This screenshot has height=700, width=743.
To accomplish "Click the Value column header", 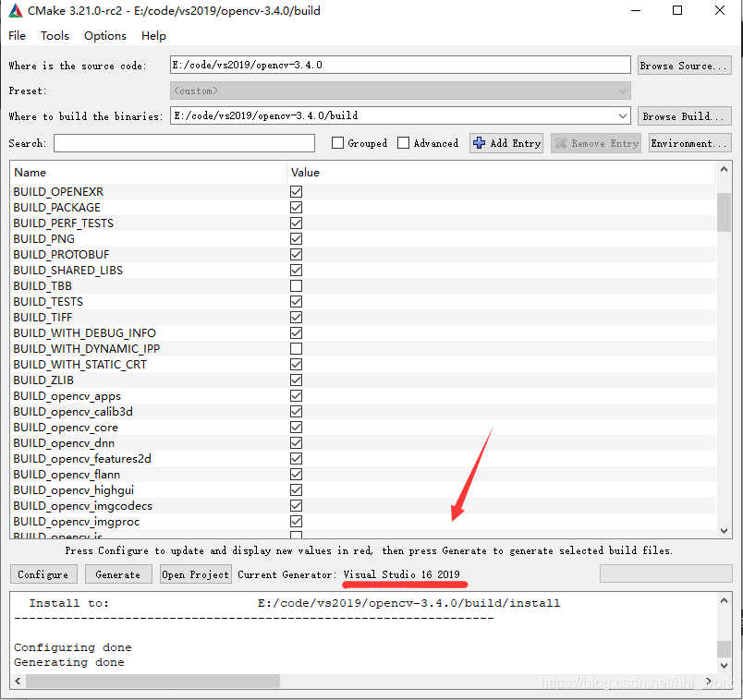I will tap(501, 173).
